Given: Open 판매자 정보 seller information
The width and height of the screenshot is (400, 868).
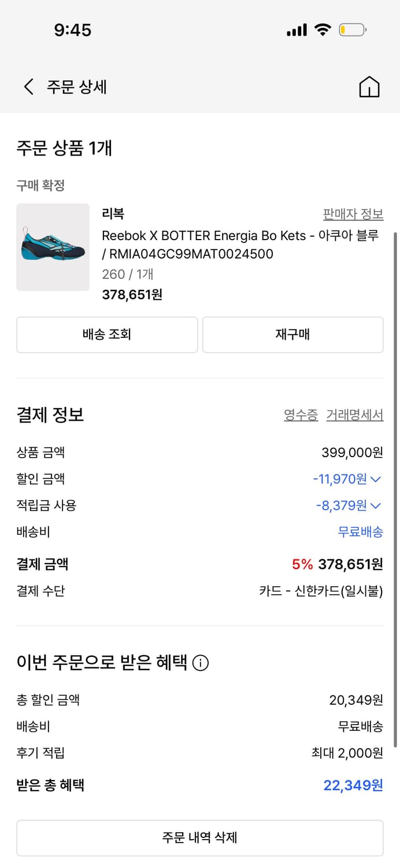Looking at the screenshot, I should [353, 214].
